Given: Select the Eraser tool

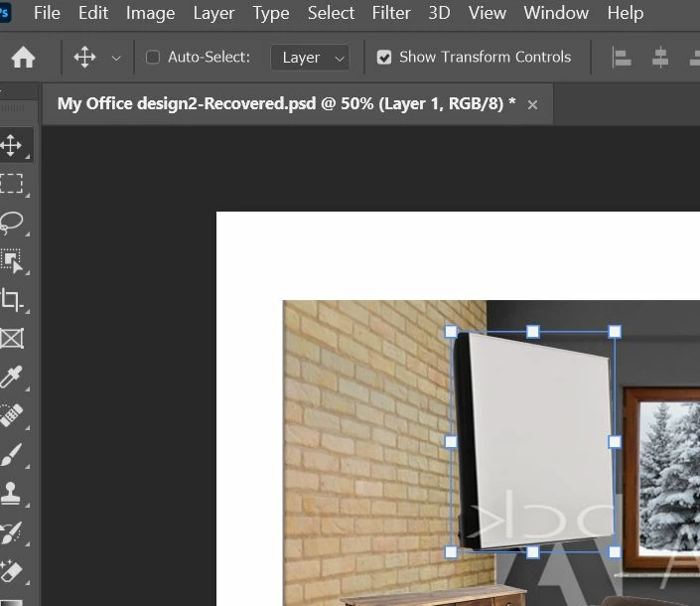Looking at the screenshot, I should click(x=11, y=570).
